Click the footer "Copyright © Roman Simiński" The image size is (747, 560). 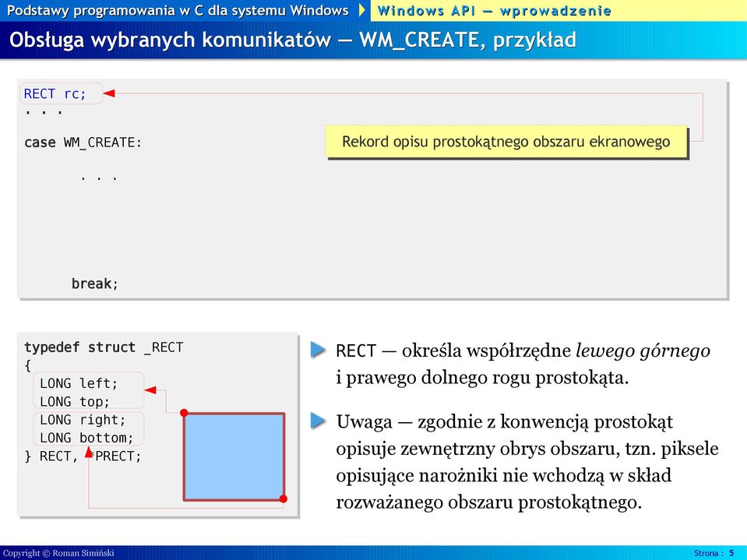58,553
